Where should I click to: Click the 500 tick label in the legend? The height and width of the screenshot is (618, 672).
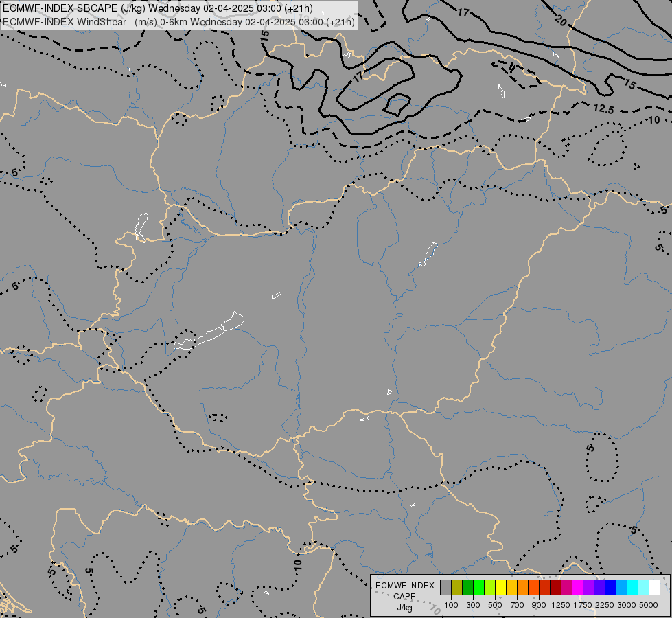495,605
